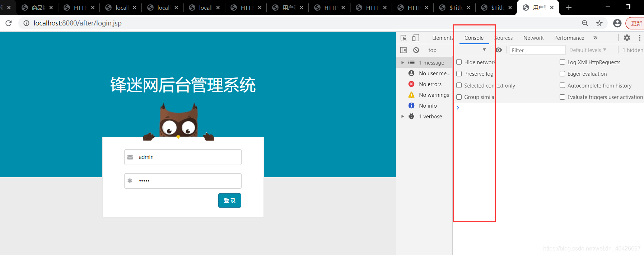
Task: Switch to the Elements tab
Action: coord(443,38)
